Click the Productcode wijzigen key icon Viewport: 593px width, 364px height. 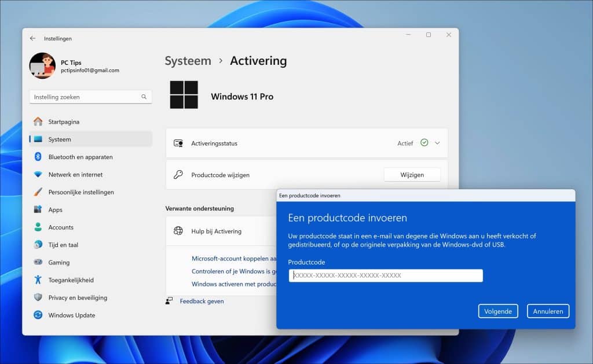pos(178,175)
